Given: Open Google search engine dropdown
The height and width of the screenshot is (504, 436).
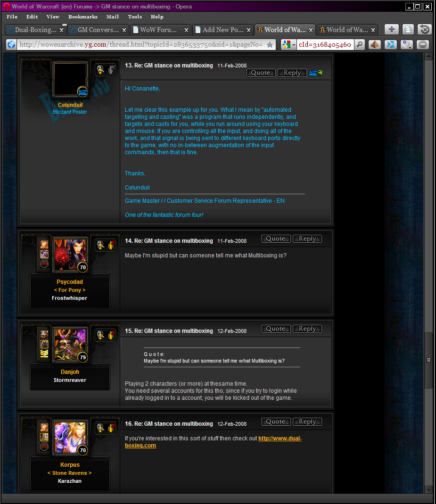Looking at the screenshot, I should (x=288, y=44).
